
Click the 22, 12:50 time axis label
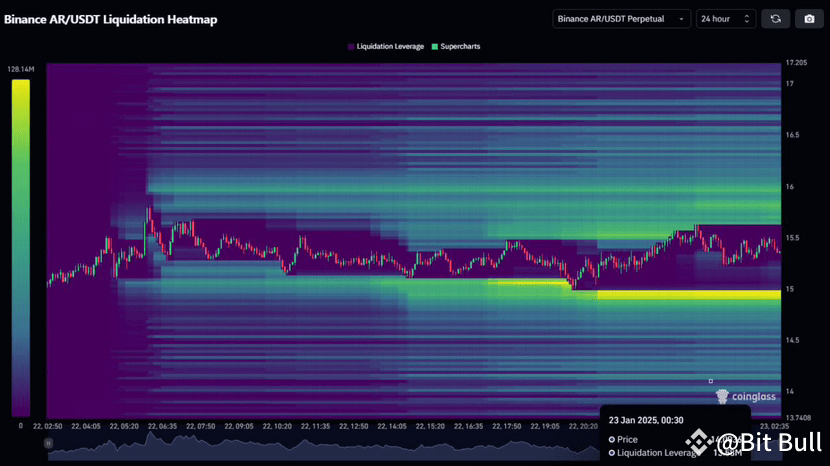tap(354, 426)
